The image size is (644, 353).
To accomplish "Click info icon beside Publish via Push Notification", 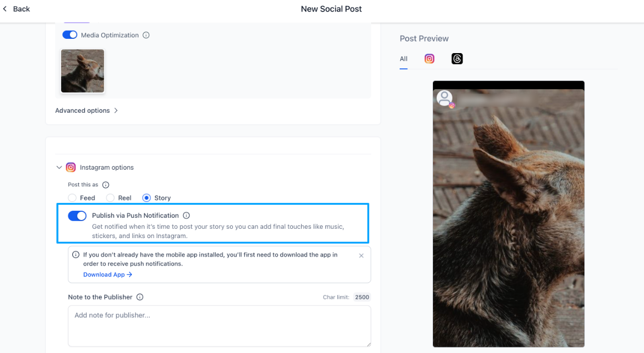I will point(186,216).
